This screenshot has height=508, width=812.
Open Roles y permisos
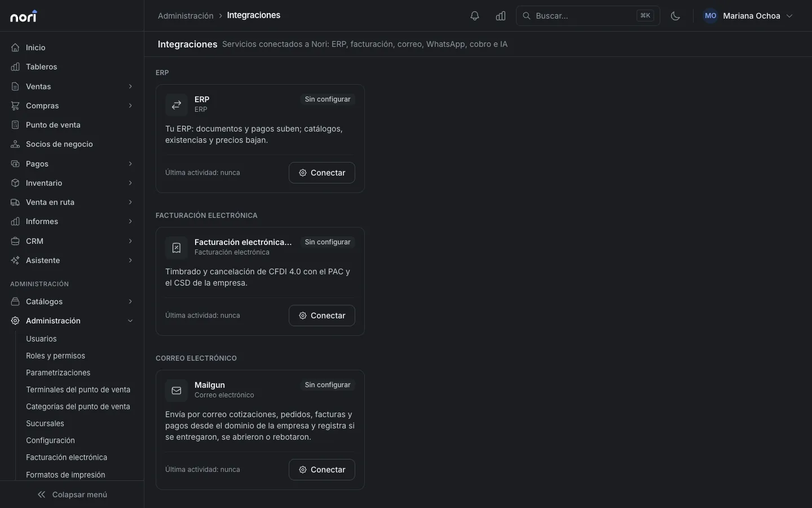click(55, 356)
